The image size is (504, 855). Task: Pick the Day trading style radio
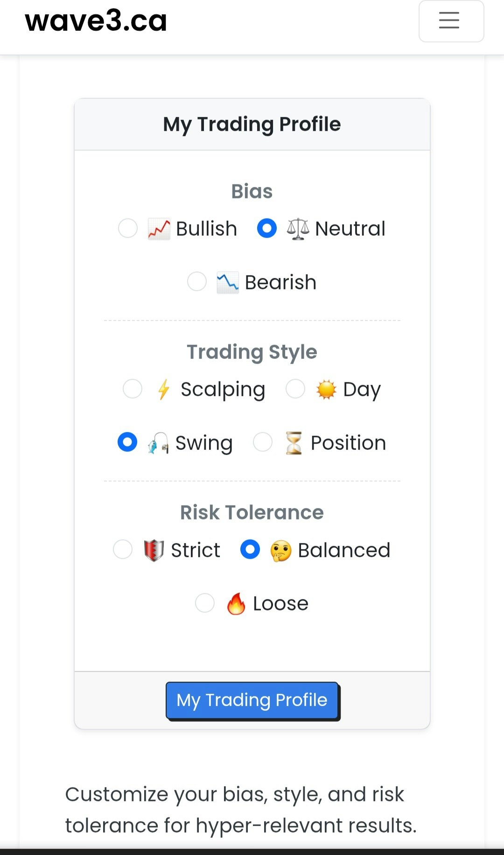pyautogui.click(x=295, y=388)
